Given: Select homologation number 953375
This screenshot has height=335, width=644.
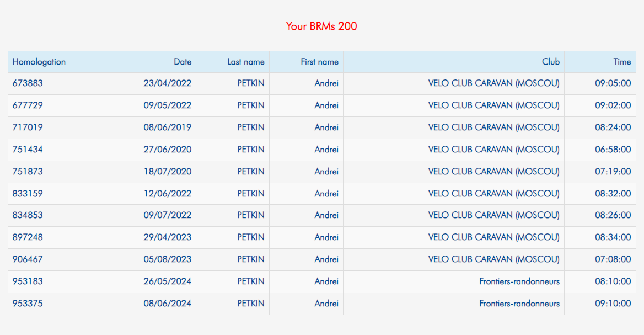Looking at the screenshot, I should [x=28, y=304].
